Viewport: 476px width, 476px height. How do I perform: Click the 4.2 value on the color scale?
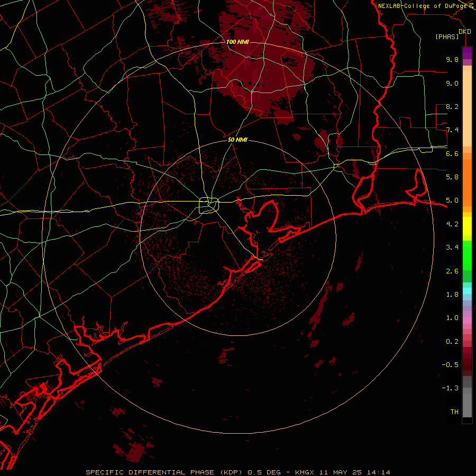(x=452, y=224)
